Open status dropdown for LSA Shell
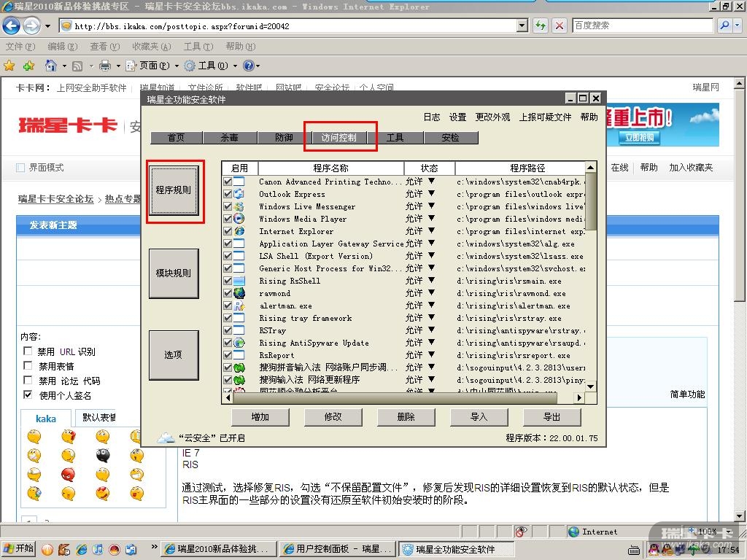The height and width of the screenshot is (560, 747). (431, 255)
